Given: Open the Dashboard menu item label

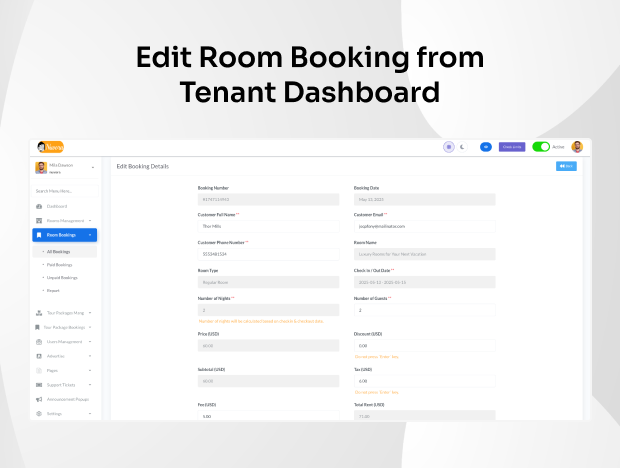Looking at the screenshot, I should tap(57, 206).
